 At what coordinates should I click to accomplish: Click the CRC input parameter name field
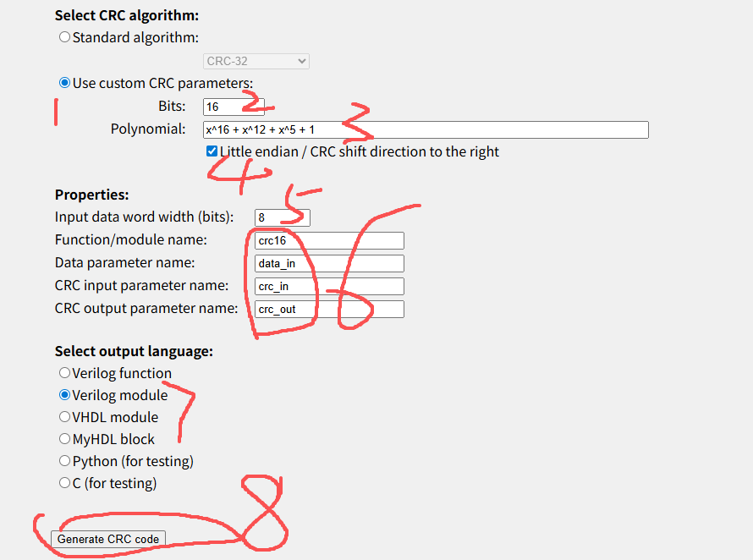click(x=329, y=286)
